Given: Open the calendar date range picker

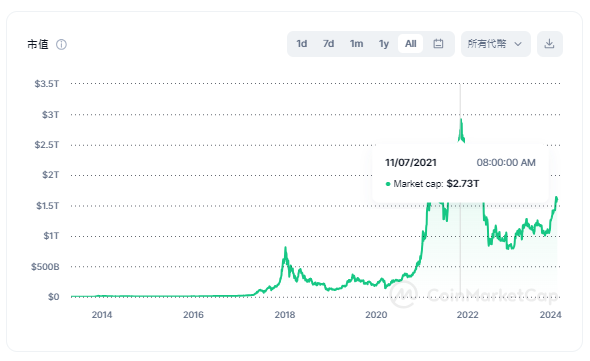Looking at the screenshot, I should click(x=438, y=44).
